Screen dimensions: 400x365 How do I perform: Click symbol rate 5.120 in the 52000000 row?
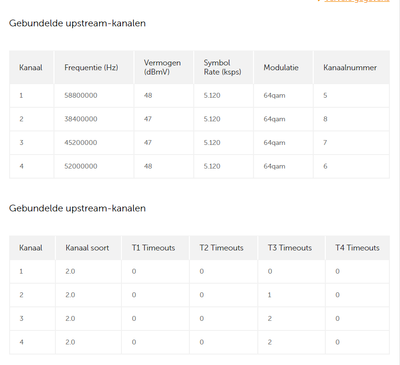click(x=212, y=166)
